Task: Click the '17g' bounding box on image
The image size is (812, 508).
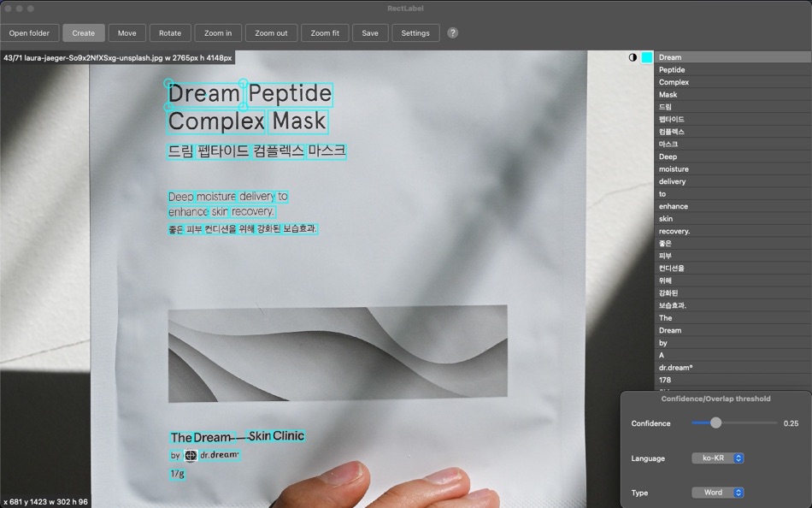Action: [177, 474]
